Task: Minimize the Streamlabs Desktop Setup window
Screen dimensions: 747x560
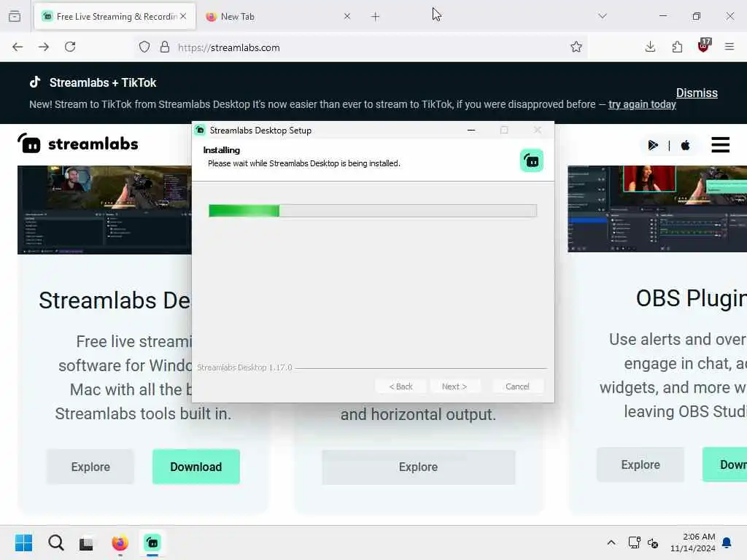Action: [x=471, y=130]
